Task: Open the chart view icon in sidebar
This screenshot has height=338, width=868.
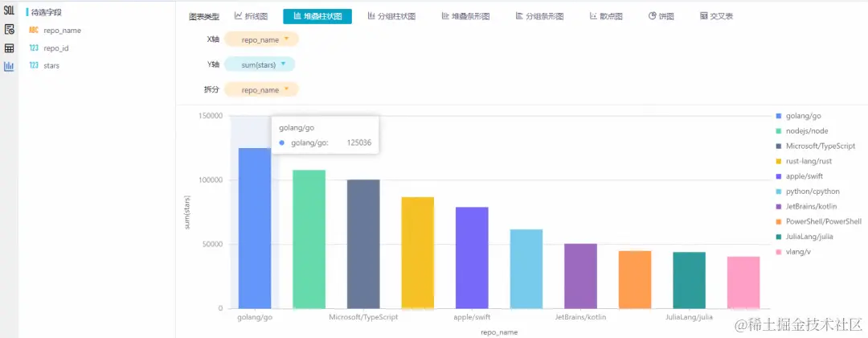Action: click(9, 67)
